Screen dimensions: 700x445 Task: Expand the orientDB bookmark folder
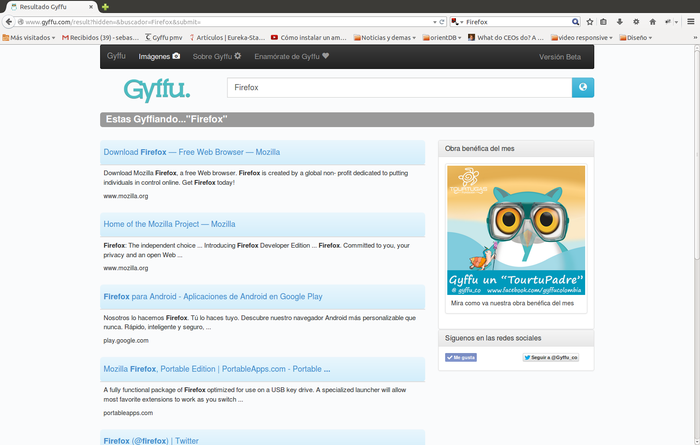[442, 38]
